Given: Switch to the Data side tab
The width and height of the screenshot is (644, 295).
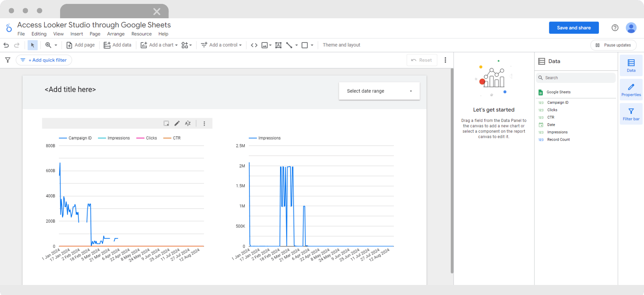Looking at the screenshot, I should [x=631, y=65].
